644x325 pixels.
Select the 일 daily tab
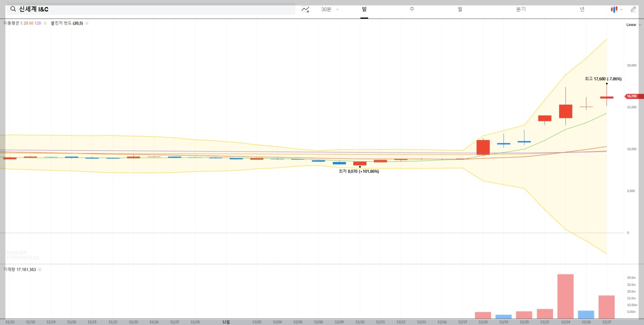click(364, 9)
